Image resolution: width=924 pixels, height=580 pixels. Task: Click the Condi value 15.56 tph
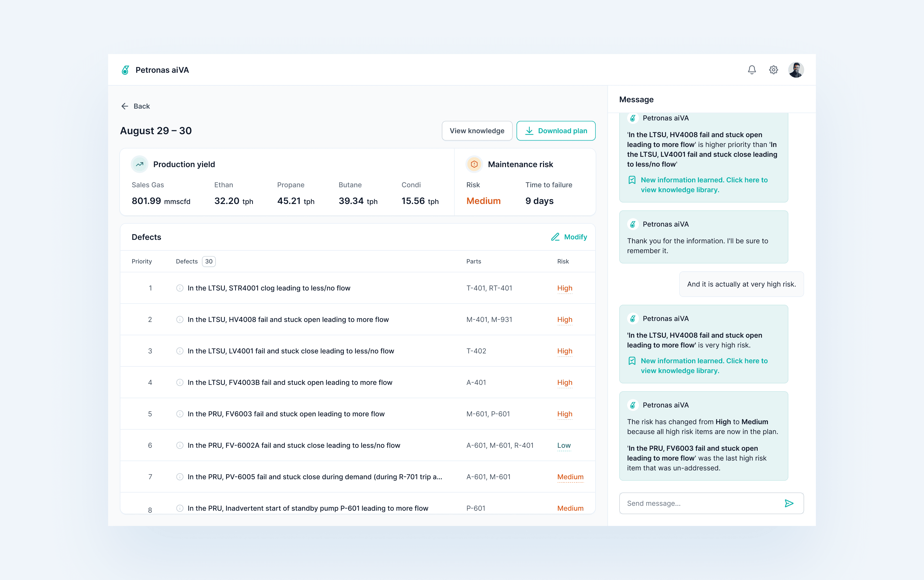[420, 201]
